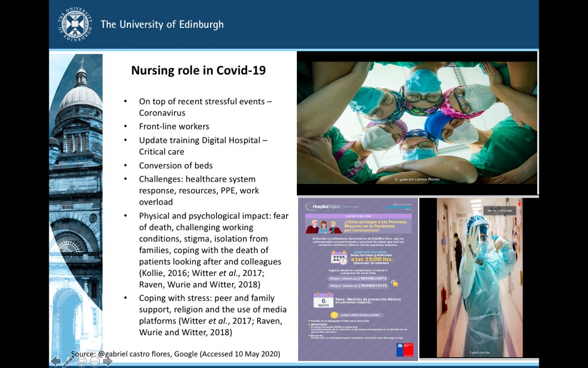Click the yellow exclamation icon on flyer
The height and width of the screenshot is (368, 588).
click(334, 315)
